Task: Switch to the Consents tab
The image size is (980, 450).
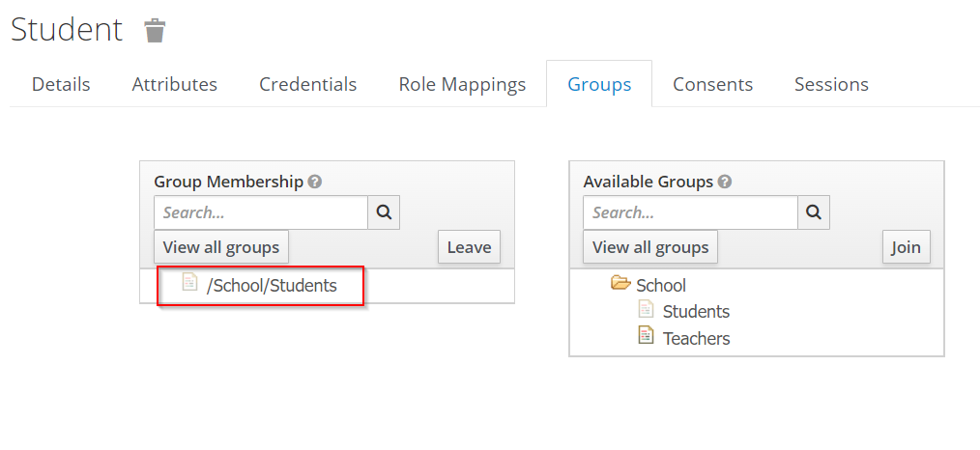Action: [x=712, y=84]
